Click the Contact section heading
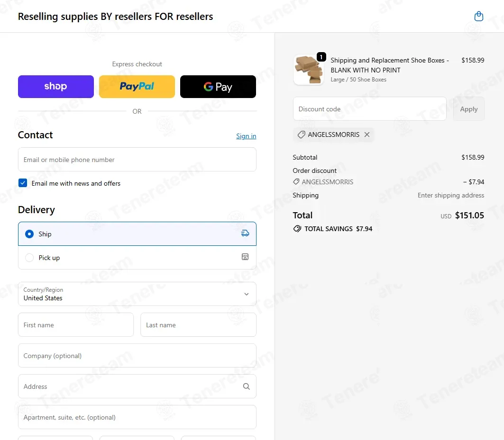Viewport: 504px width, 440px height. tap(36, 135)
